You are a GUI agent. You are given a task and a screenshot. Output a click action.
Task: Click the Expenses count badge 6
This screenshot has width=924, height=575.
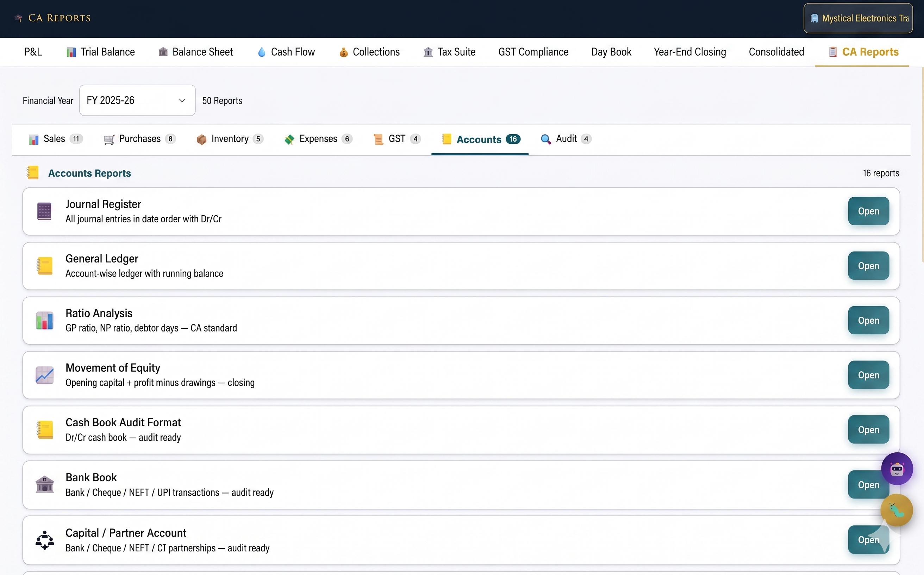(346, 139)
